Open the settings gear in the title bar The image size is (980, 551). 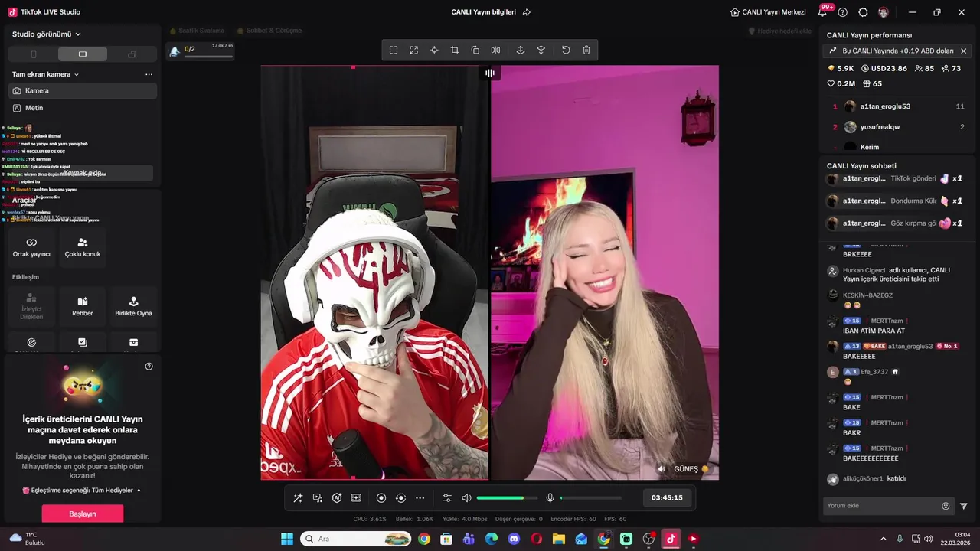coord(864,12)
